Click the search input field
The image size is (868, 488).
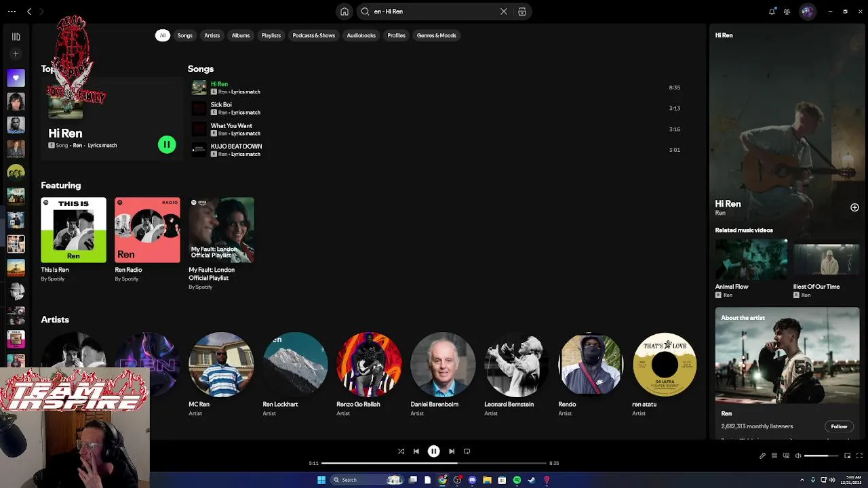434,12
